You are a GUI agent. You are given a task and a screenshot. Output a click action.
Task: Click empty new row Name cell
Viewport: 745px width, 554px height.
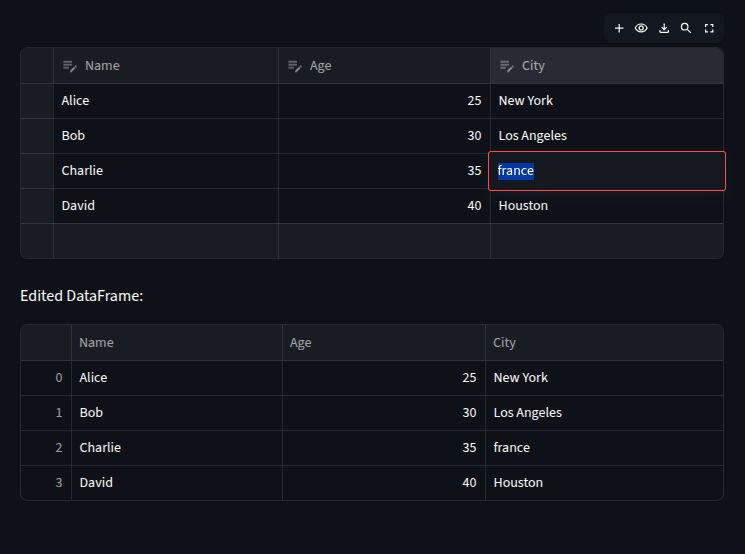(166, 241)
